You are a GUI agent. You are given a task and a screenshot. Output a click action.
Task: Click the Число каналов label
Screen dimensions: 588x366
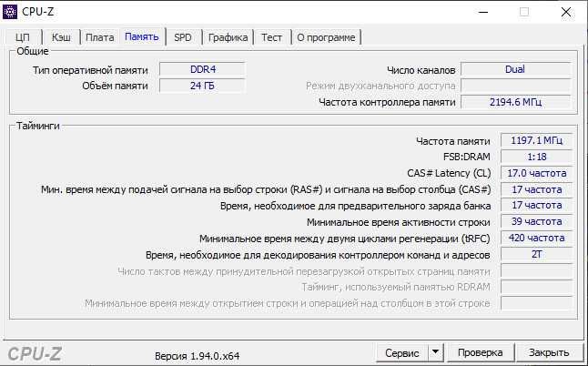(x=421, y=70)
